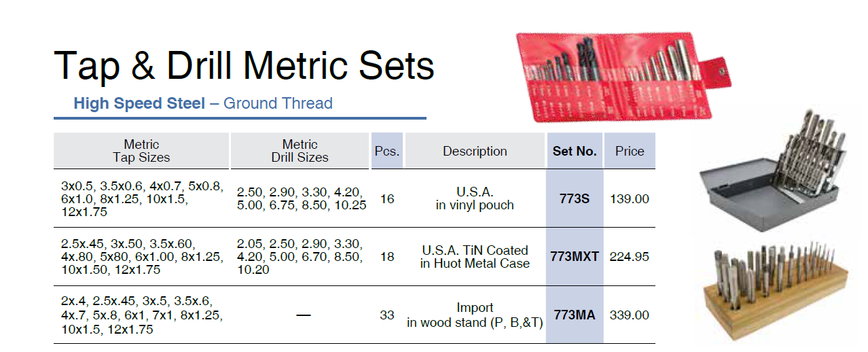Click the Description column header
Image resolution: width=868 pixels, height=352 pixels.
point(475,151)
